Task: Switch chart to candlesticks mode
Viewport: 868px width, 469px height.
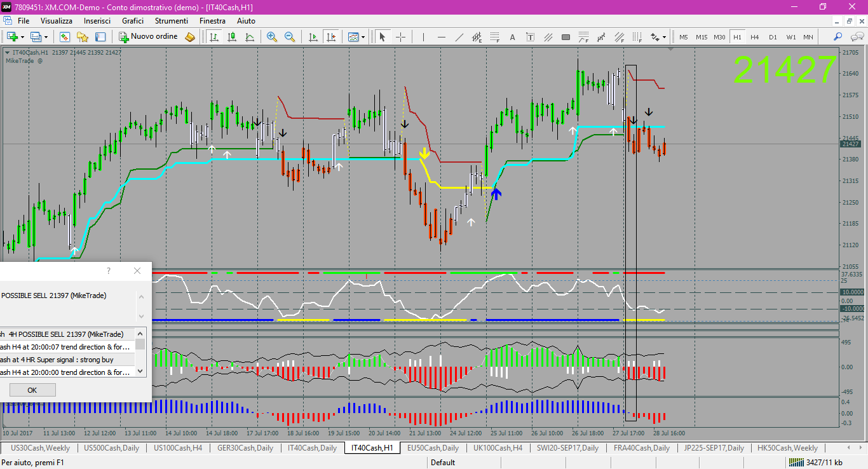Action: 232,37
